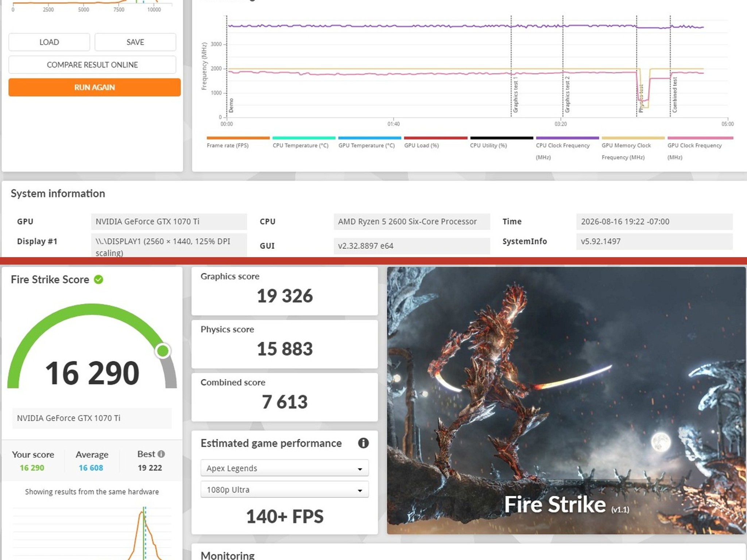
Task: Click the score distribution curve chart
Action: pos(92,533)
